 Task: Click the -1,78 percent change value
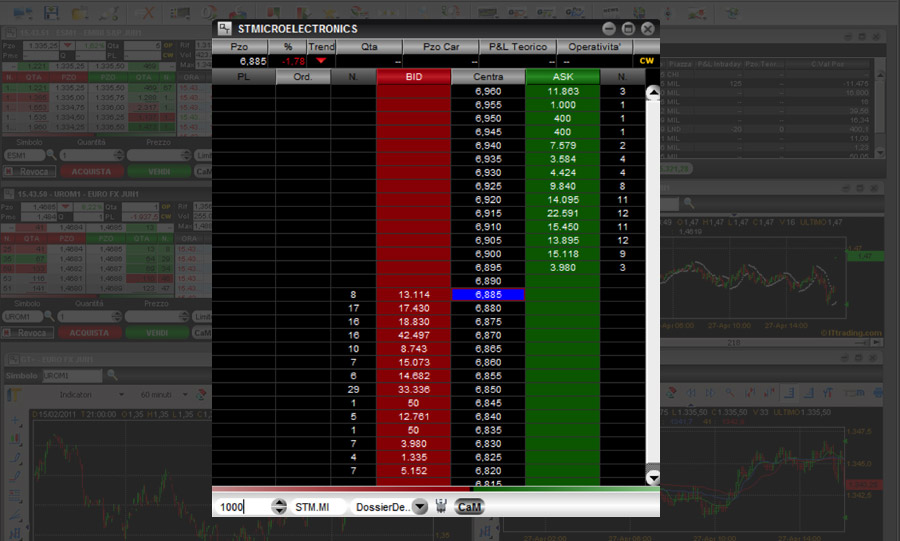(x=293, y=61)
